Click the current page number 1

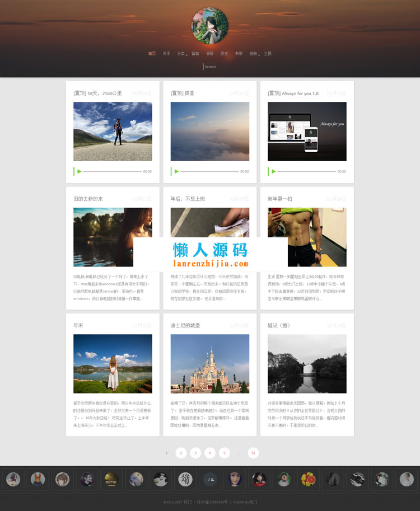point(167,453)
